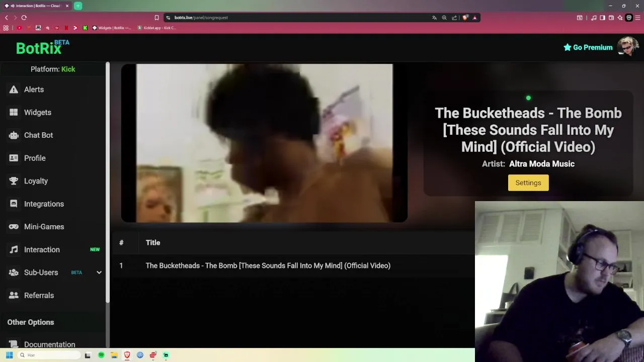Reload the current page

pyautogui.click(x=24, y=18)
